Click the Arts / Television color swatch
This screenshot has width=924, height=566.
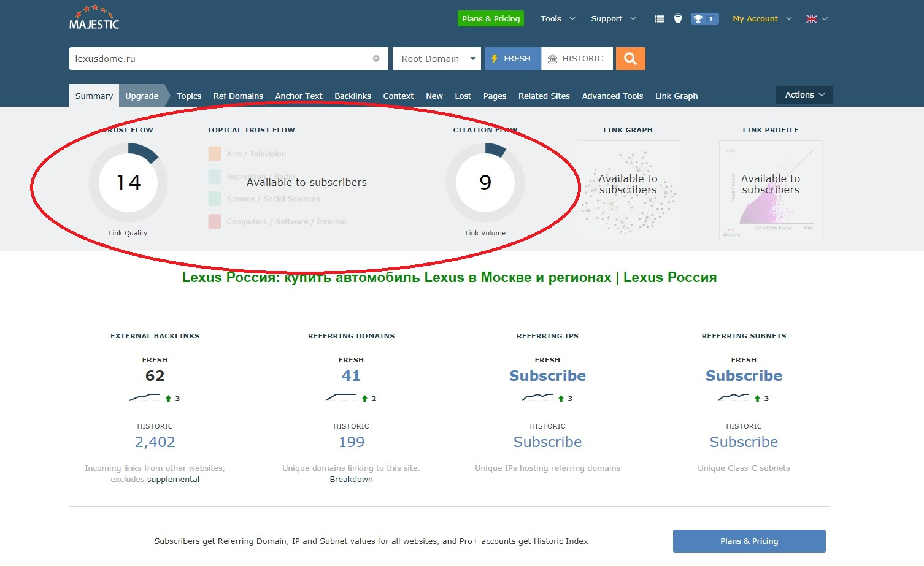215,153
